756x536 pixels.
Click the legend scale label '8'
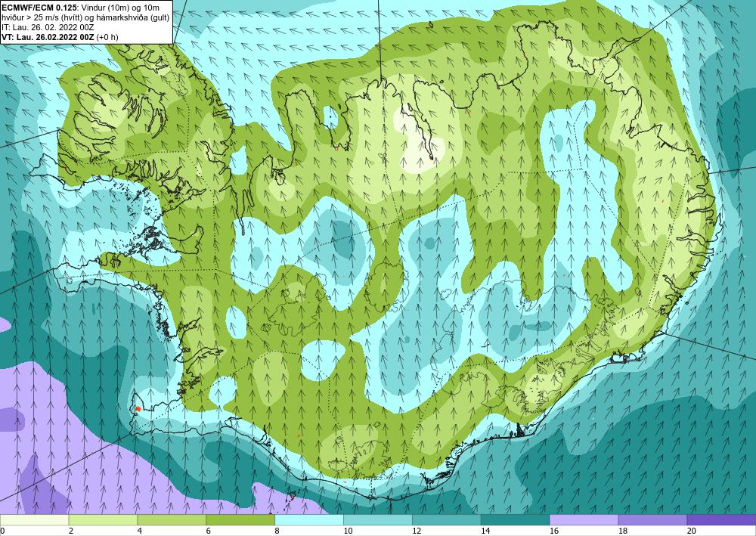pyautogui.click(x=277, y=531)
